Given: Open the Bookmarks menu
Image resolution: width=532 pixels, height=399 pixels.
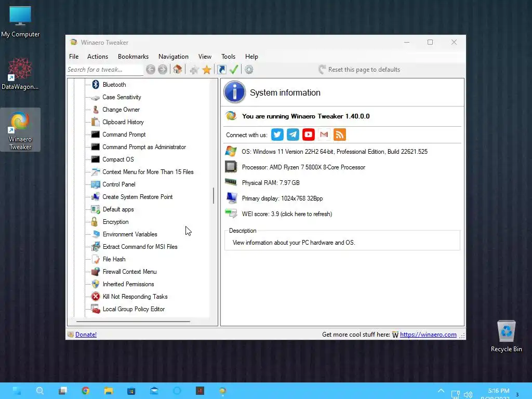Looking at the screenshot, I should pyautogui.click(x=133, y=57).
